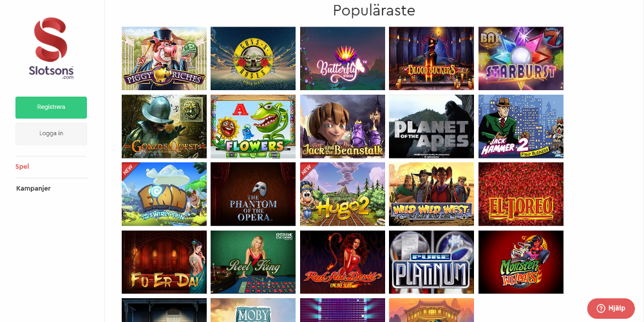Open the Jack Hammer 2 game
Image resolution: width=644 pixels, height=322 pixels.
click(x=521, y=126)
